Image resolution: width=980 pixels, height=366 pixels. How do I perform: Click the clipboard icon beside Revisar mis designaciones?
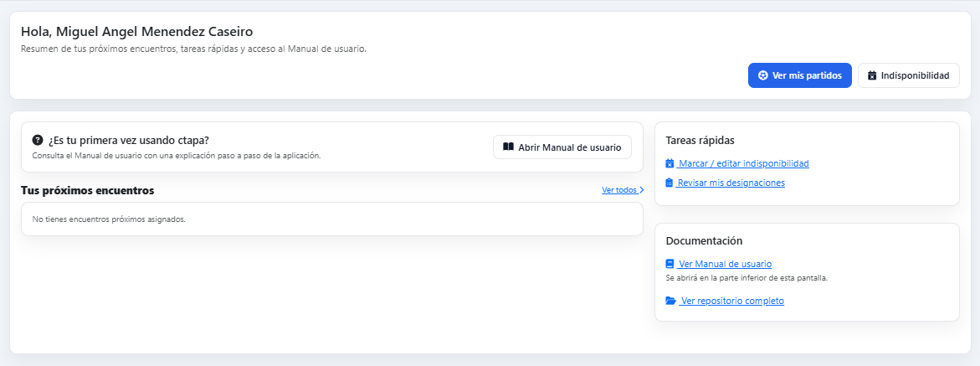(x=670, y=183)
